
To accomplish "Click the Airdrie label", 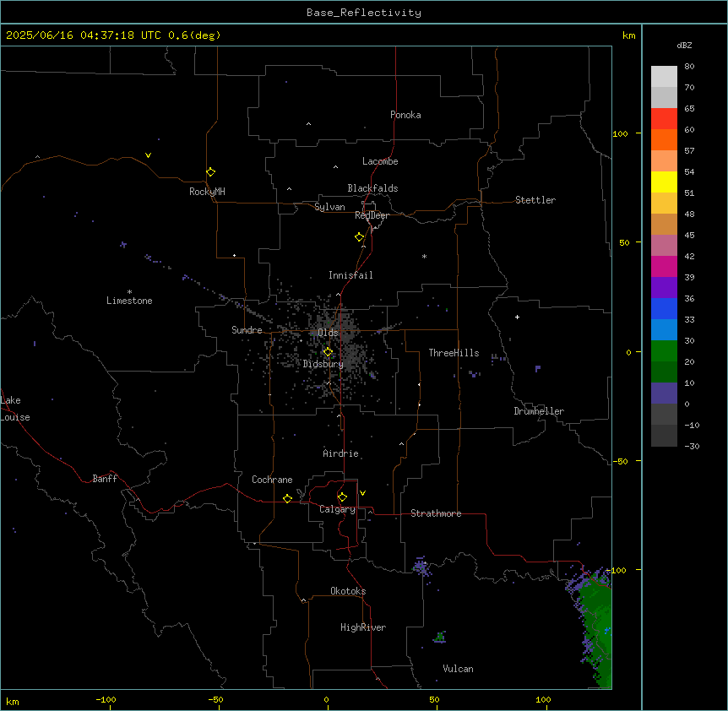I will pos(340,453).
